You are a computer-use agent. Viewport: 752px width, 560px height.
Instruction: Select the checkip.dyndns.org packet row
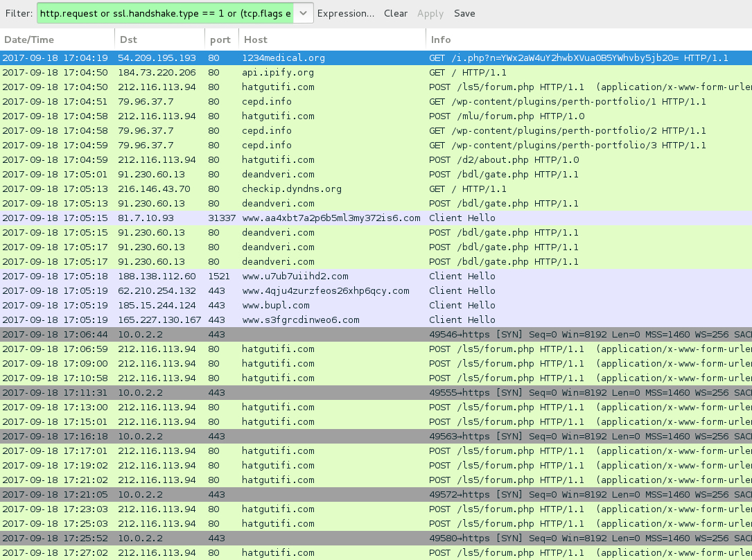click(x=376, y=189)
